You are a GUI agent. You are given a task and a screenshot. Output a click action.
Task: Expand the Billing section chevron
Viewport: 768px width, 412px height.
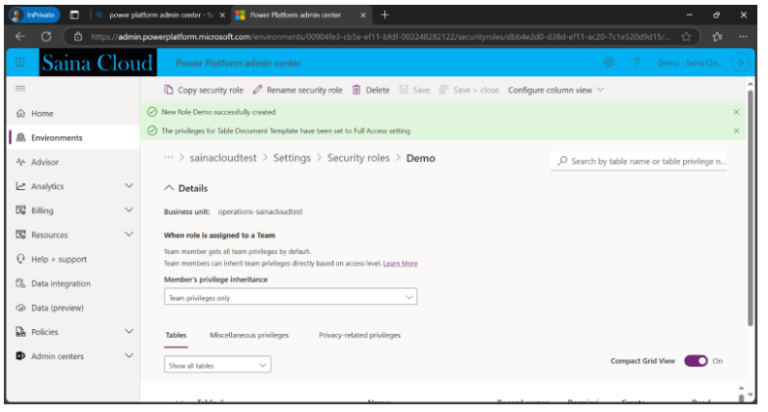(x=129, y=210)
